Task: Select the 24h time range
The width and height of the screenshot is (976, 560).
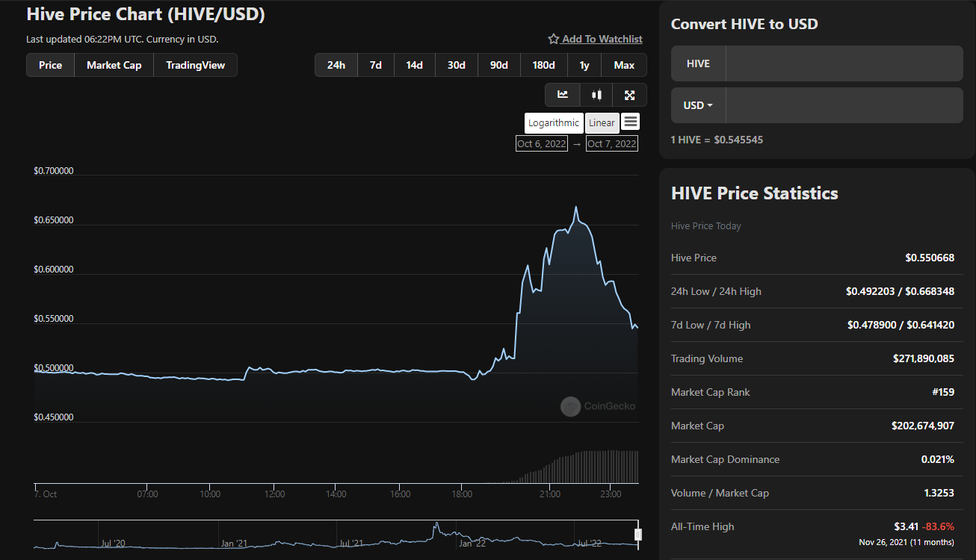Action: point(336,65)
